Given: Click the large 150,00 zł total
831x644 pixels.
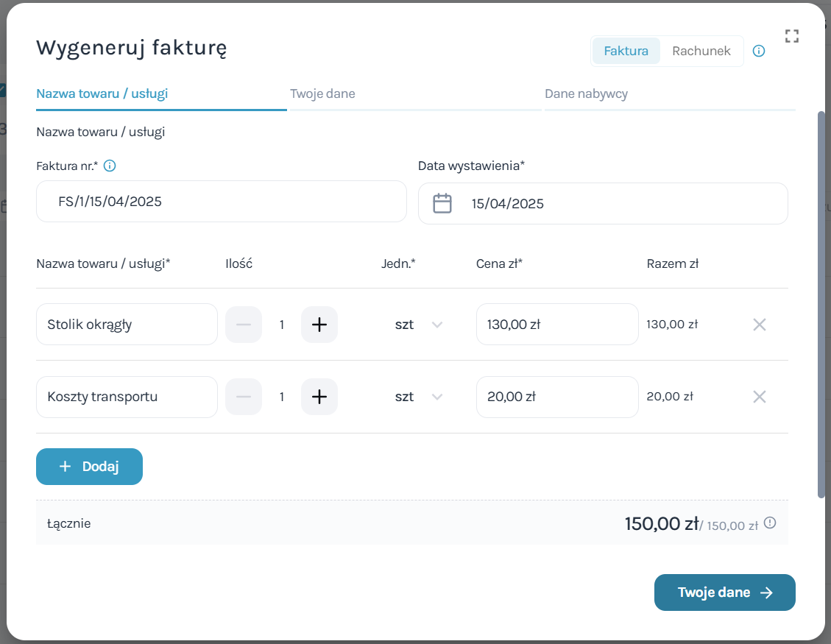Looking at the screenshot, I should pos(662,524).
